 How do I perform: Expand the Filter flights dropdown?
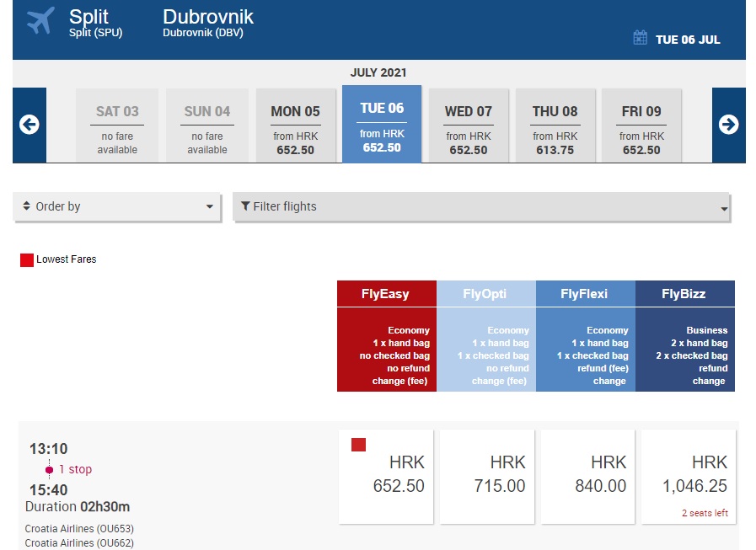[481, 206]
